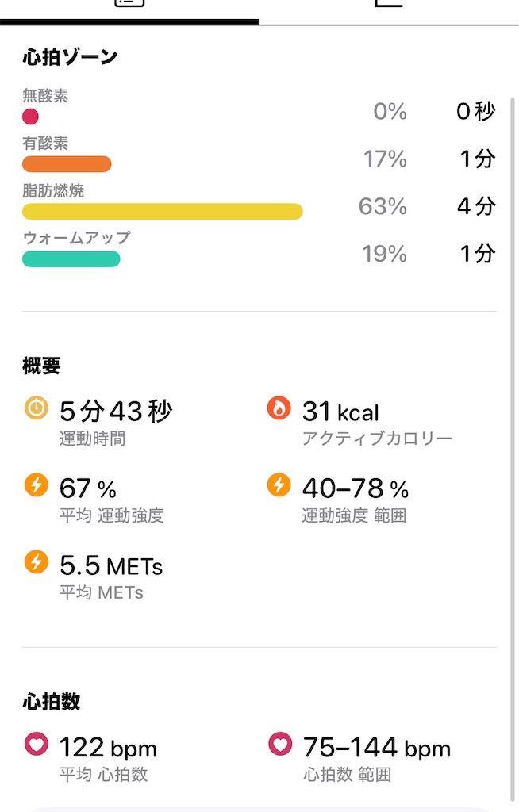Tap the heart icon beside 122 bpm
This screenshot has height=812, width=519.
37,744
